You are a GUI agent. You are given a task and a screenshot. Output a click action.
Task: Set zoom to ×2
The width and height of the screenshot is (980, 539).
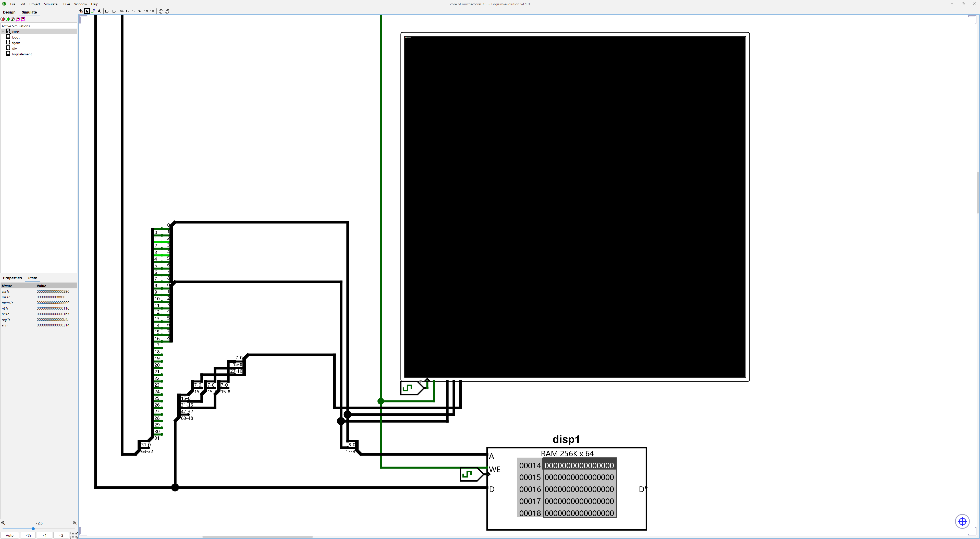tap(61, 535)
